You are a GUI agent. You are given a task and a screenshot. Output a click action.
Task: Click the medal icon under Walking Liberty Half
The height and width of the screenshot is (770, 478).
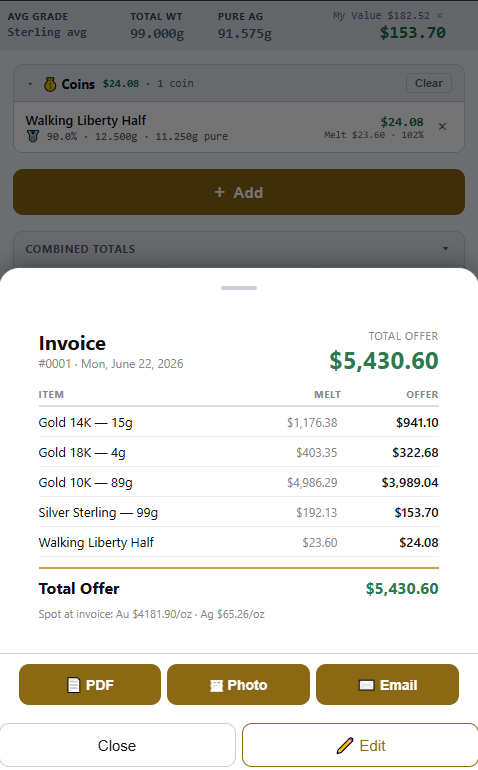click(33, 137)
